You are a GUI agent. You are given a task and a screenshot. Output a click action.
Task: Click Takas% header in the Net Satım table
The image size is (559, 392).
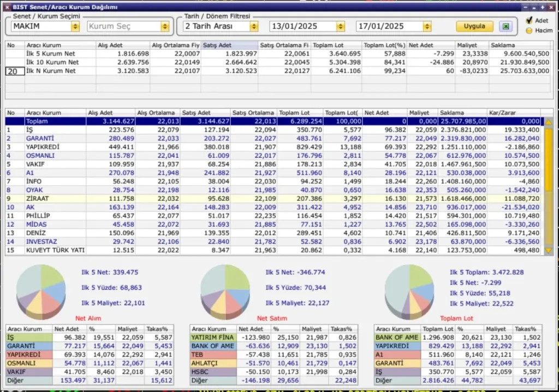click(x=343, y=329)
